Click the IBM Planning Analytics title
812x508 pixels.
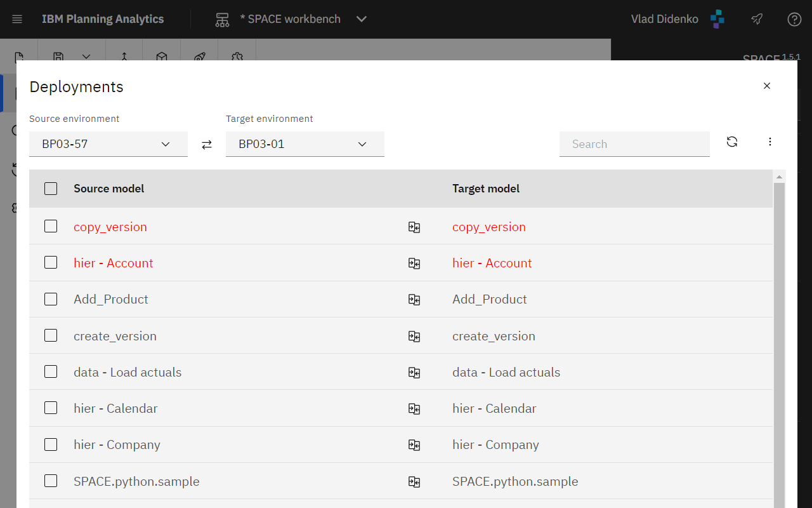(x=103, y=19)
